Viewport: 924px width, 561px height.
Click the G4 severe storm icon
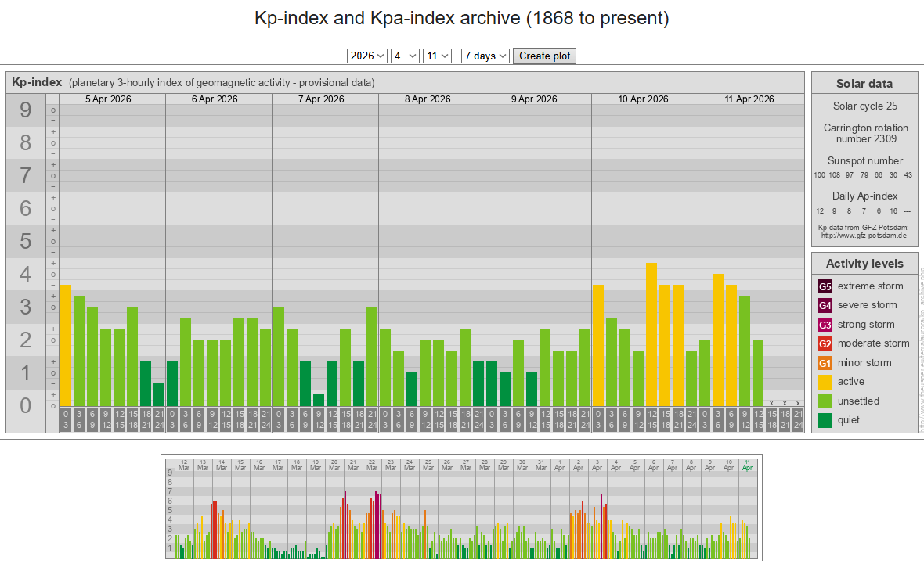click(x=825, y=305)
